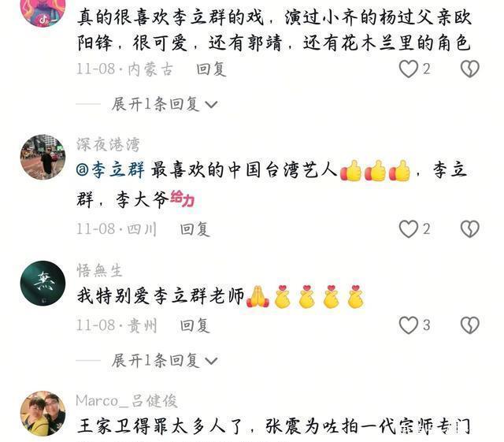The image size is (504, 442).
Task: Open username Marco_吕健俊
Action: coord(127,401)
